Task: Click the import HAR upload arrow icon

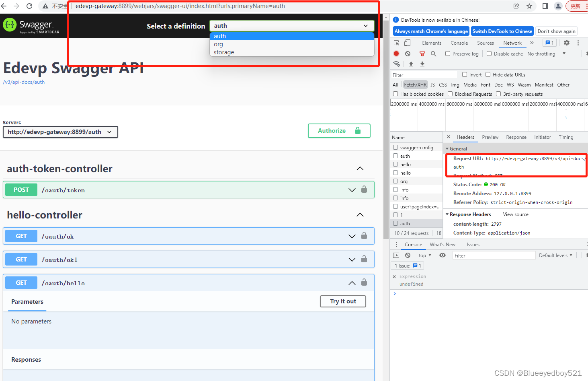Action: coord(411,64)
